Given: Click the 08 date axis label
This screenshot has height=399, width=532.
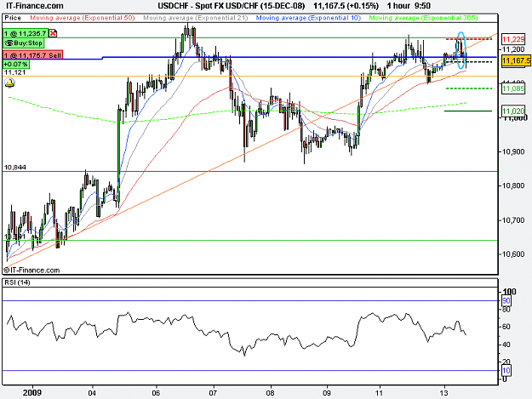Looking at the screenshot, I should 270,393.
